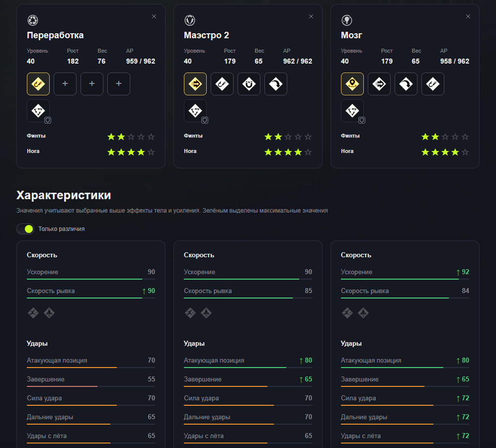Select the yellow arrow perk in Маэстро 2
496x448 pixels.
click(195, 84)
